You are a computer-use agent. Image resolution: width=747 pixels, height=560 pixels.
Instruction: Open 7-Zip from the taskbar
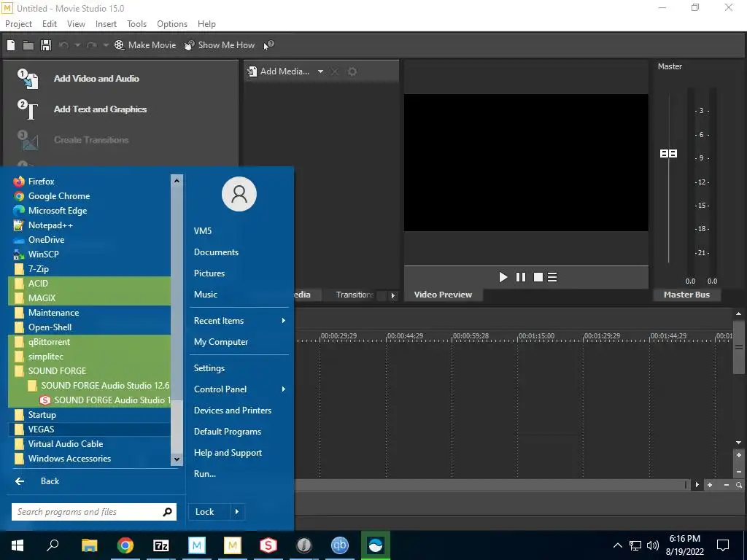[161, 545]
